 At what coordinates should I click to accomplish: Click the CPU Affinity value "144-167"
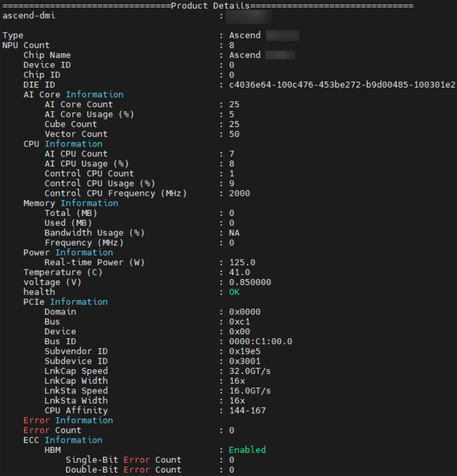(247, 410)
